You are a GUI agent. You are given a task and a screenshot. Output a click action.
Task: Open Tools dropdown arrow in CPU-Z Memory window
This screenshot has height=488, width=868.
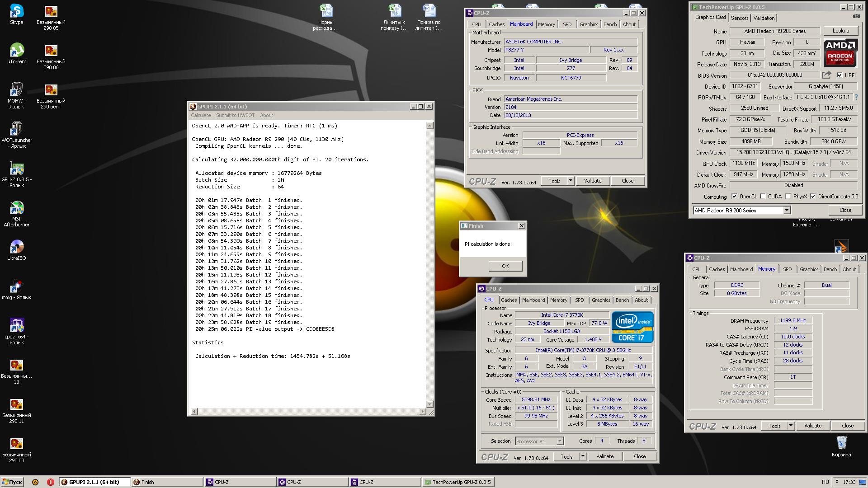(791, 426)
